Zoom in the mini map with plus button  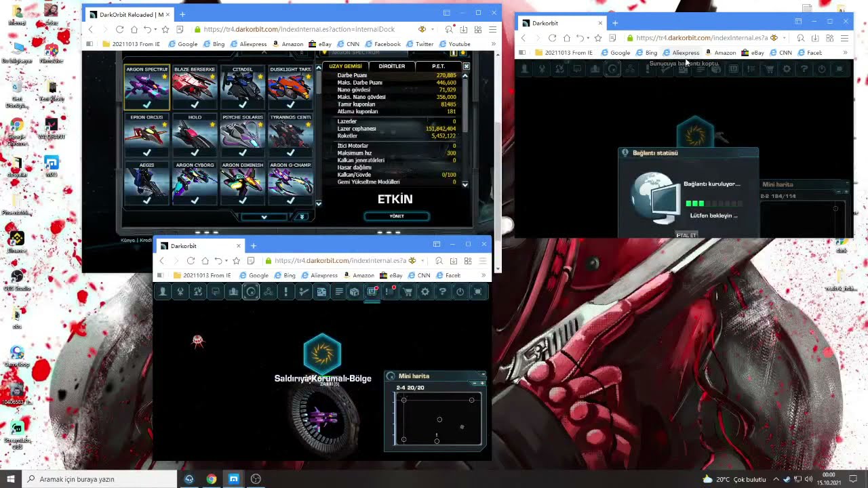pos(482,382)
